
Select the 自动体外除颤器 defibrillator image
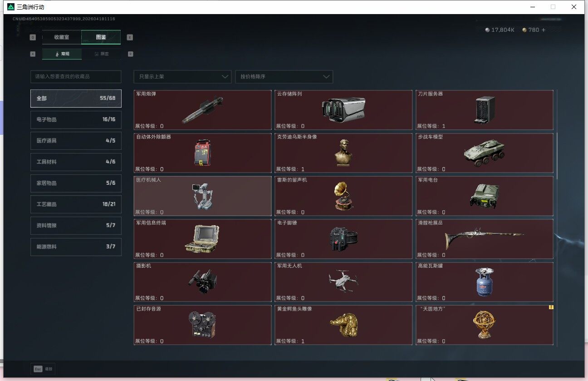point(202,153)
